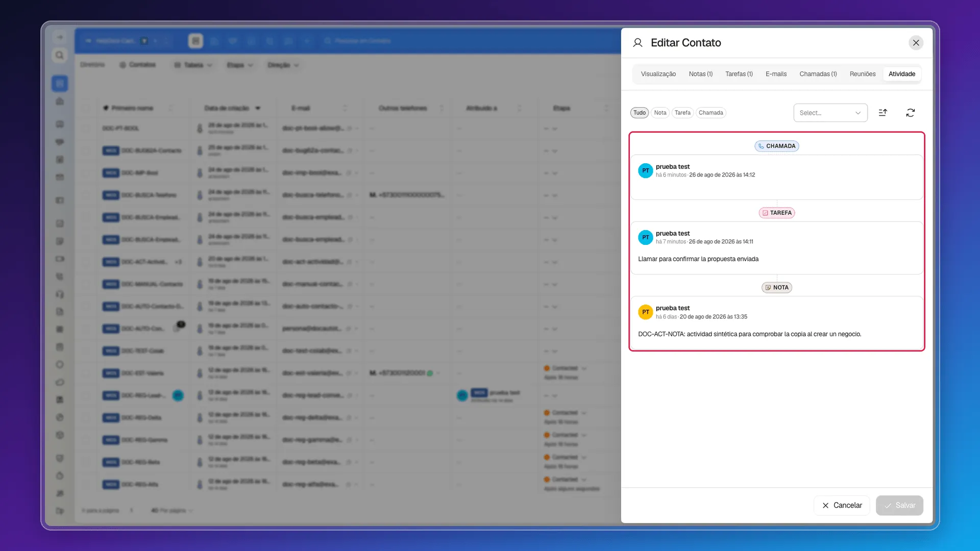Click 'prueba test' name in the call entry

click(672, 167)
